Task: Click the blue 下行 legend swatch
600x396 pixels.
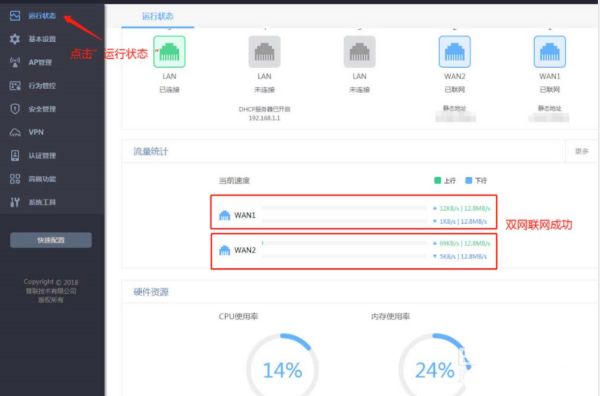Action: [x=469, y=180]
